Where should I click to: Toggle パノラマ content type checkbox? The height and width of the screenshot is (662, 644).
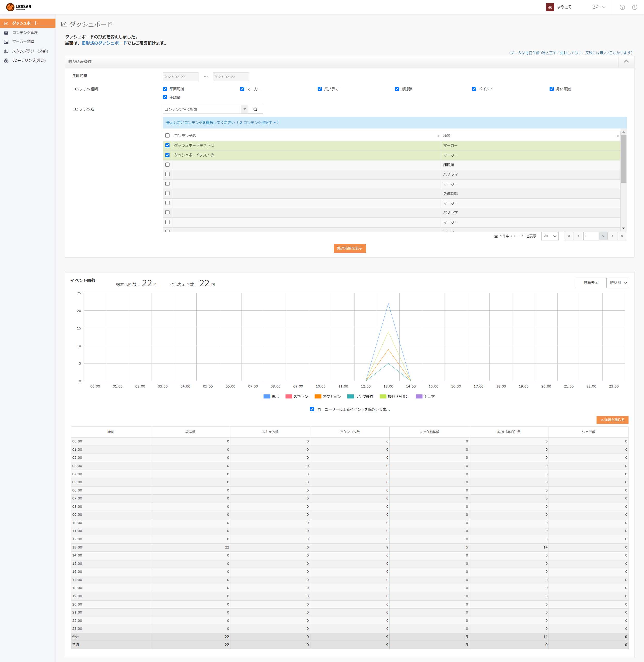[x=320, y=89]
